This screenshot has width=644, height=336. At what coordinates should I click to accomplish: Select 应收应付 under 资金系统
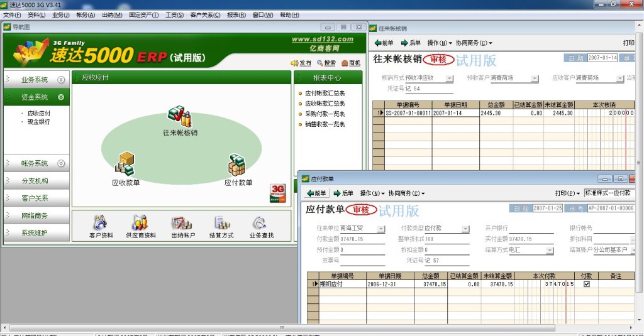pyautogui.click(x=38, y=113)
